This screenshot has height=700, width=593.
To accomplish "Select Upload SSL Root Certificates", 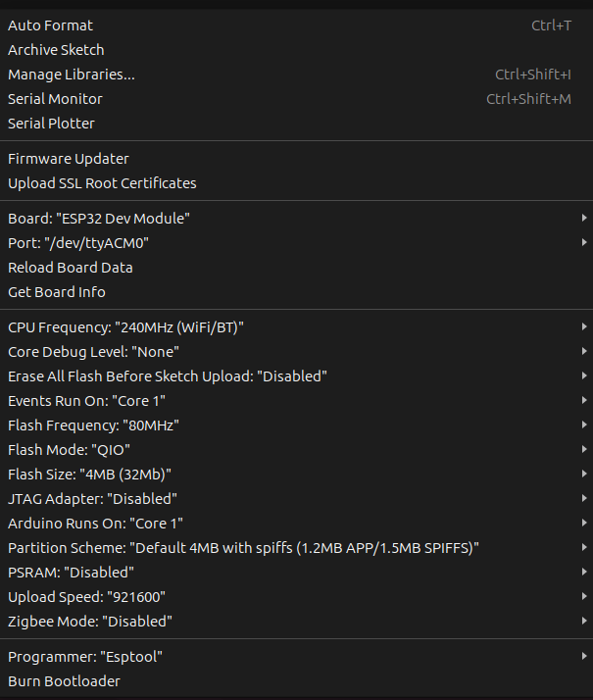I will (296, 183).
